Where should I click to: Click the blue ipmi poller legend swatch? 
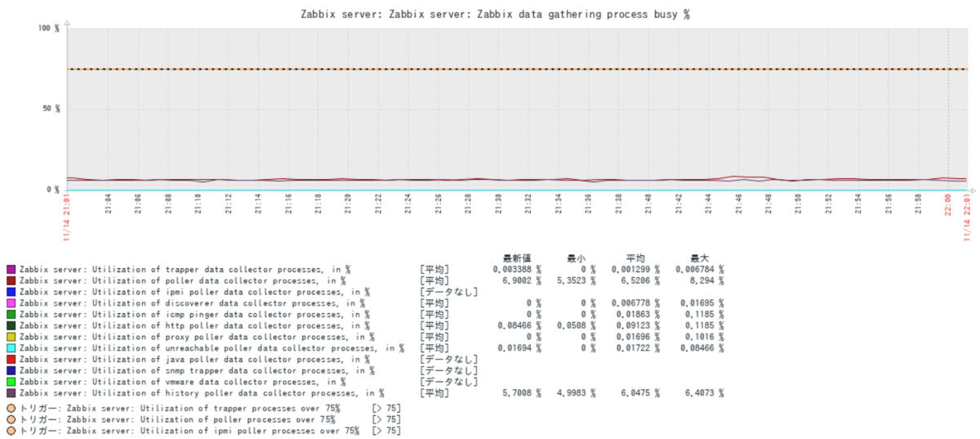[x=11, y=292]
